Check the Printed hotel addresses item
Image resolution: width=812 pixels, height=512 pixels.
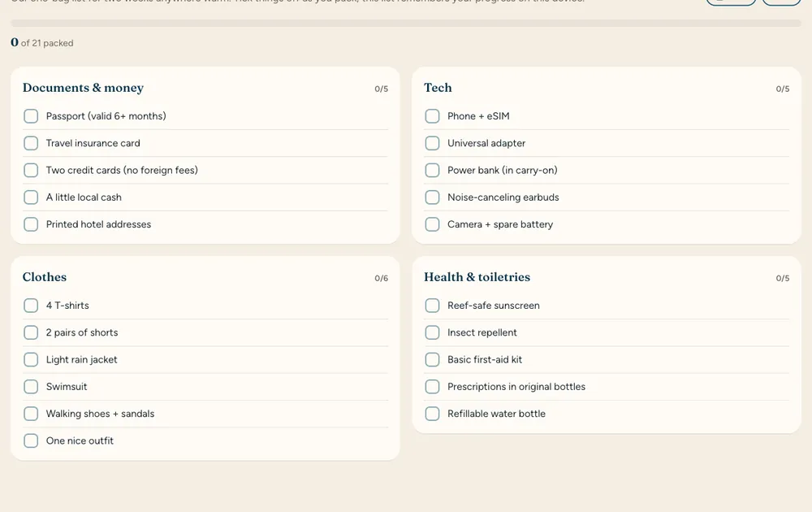31,223
